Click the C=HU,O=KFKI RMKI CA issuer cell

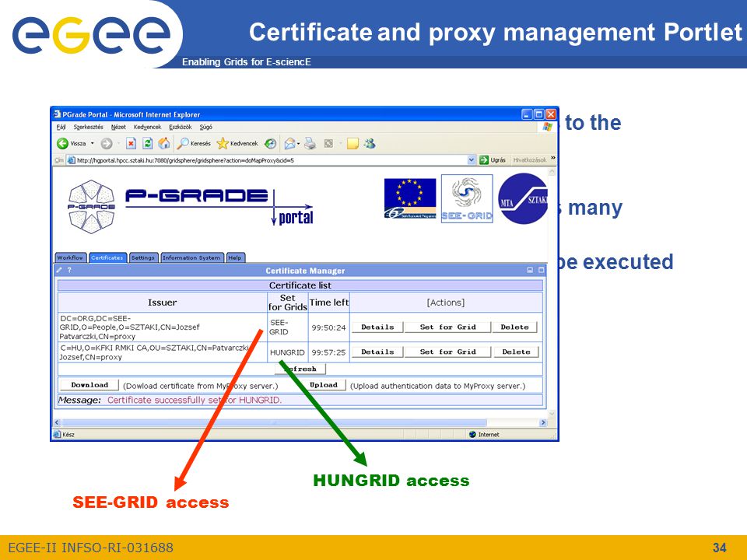pos(163,352)
